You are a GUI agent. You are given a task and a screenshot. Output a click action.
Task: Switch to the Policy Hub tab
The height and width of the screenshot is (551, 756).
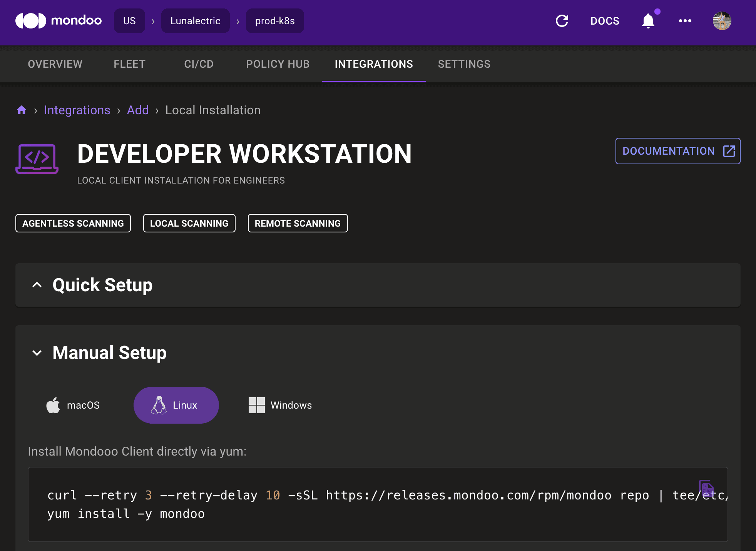(x=278, y=64)
